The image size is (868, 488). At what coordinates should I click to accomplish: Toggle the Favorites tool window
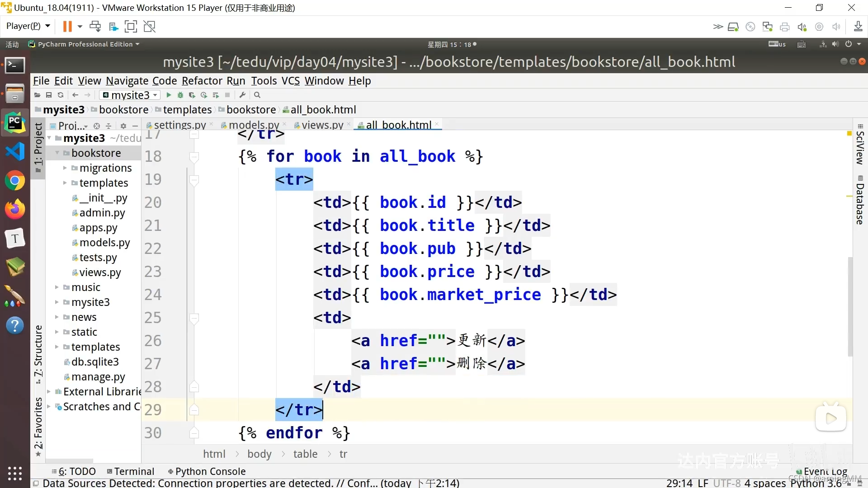click(38, 423)
